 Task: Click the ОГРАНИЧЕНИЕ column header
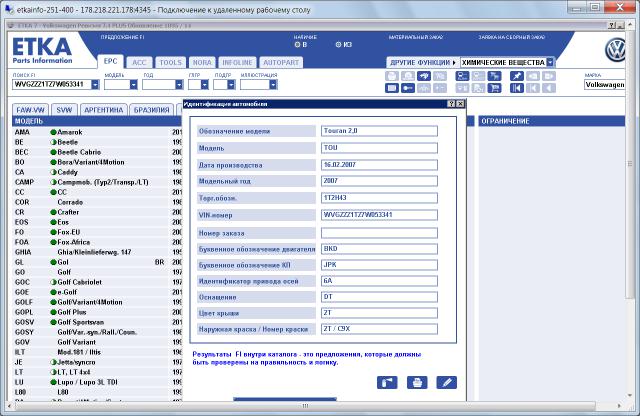[551, 121]
